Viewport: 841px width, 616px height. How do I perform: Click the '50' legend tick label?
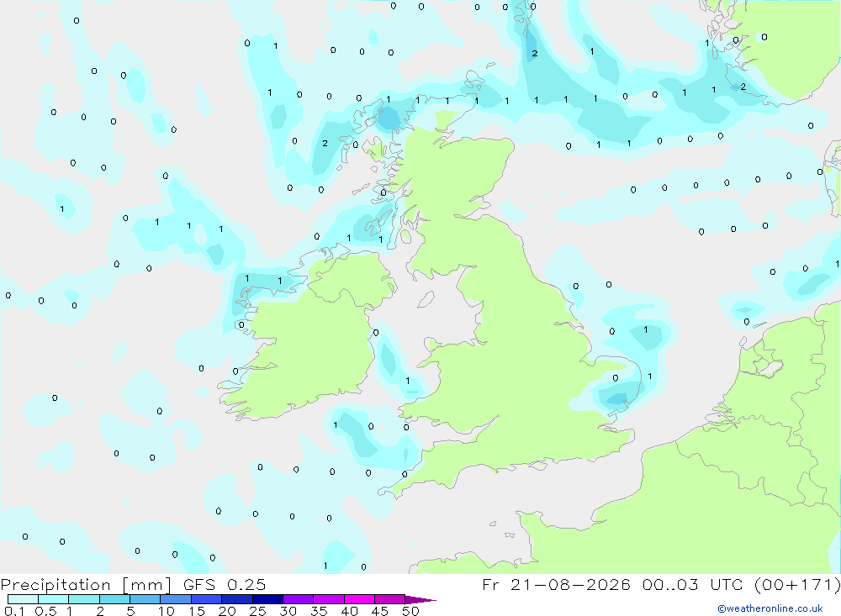tap(410, 611)
